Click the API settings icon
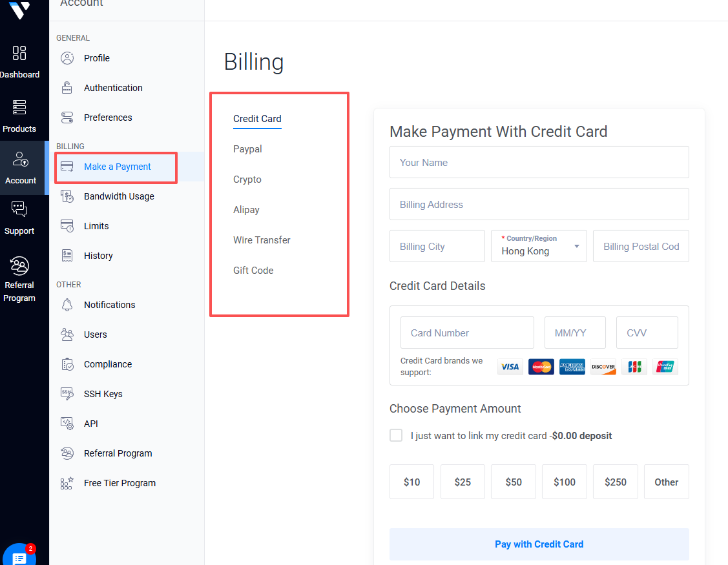 click(x=67, y=424)
